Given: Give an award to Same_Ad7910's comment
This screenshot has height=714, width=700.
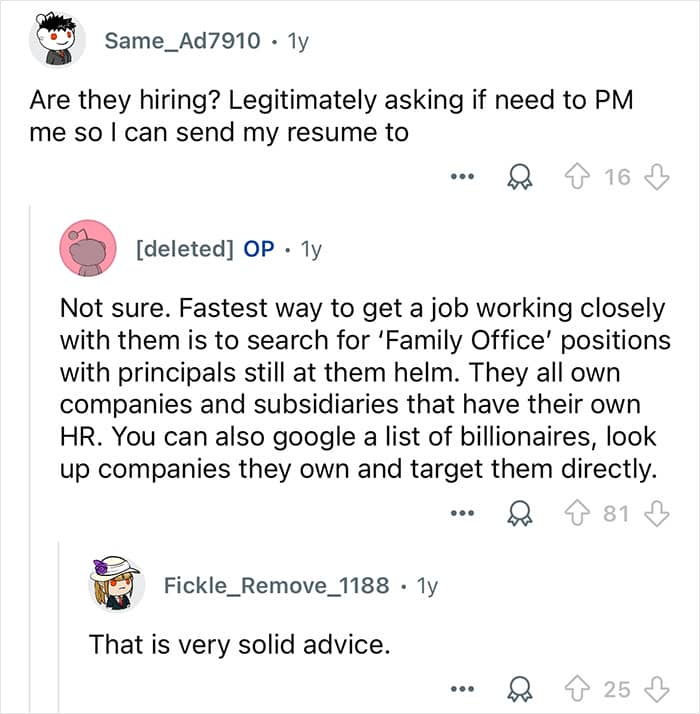Looking at the screenshot, I should click(x=519, y=178).
